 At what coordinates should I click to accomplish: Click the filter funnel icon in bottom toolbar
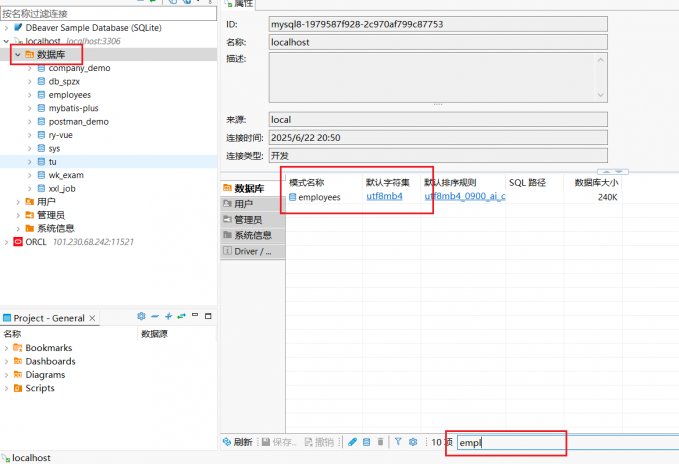[397, 442]
